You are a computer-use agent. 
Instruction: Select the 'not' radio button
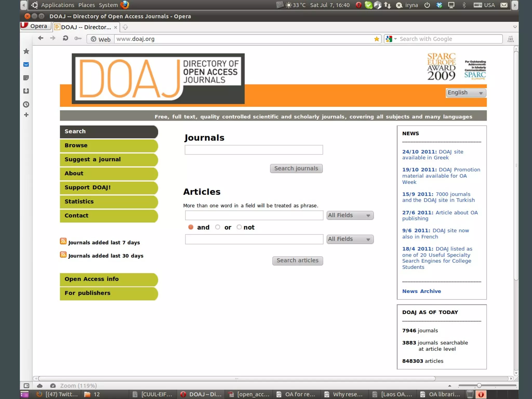point(239,227)
